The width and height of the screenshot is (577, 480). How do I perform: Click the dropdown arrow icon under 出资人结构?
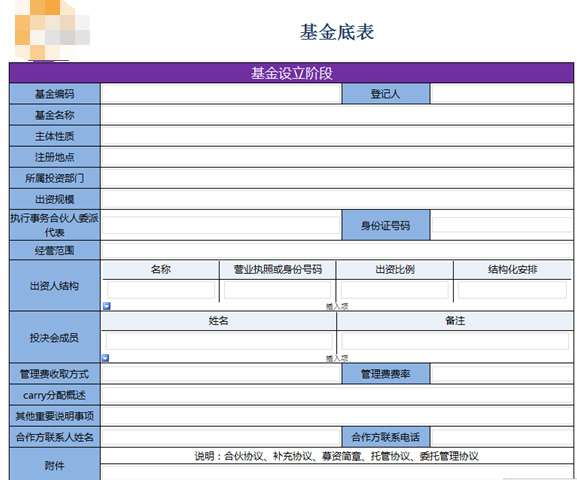107,306
